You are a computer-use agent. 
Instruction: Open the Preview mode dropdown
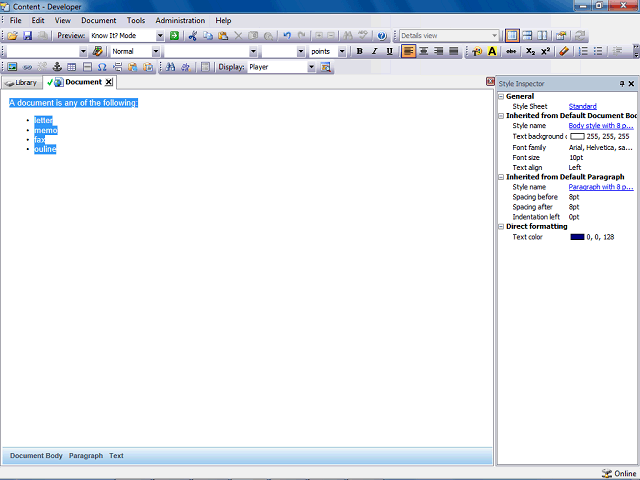tap(160, 36)
